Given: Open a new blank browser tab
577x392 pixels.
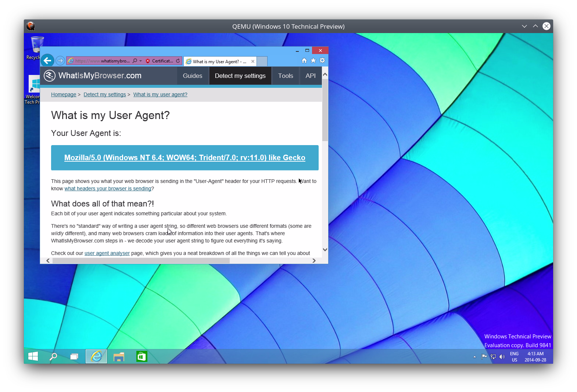Looking at the screenshot, I should [x=262, y=61].
